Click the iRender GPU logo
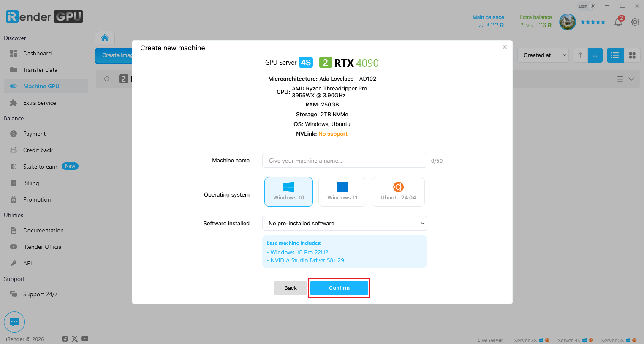Screen dimensions: 644x344 pyautogui.click(x=44, y=16)
